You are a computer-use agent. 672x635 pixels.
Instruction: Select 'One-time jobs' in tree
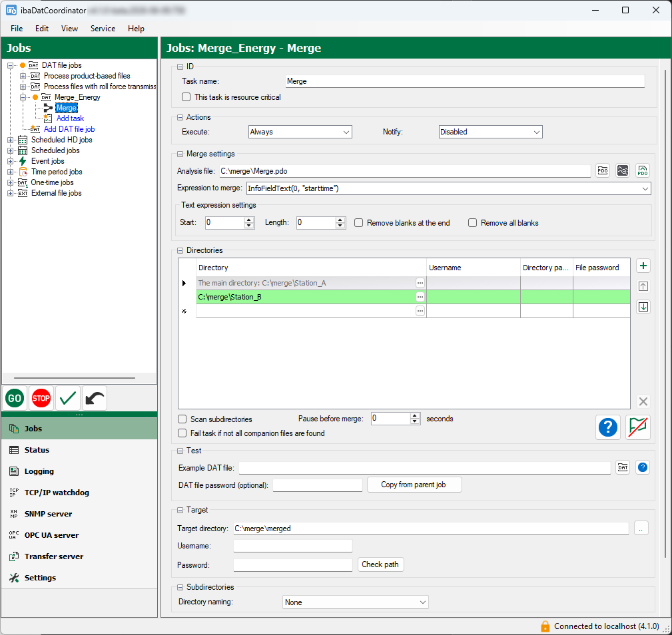[x=52, y=182]
